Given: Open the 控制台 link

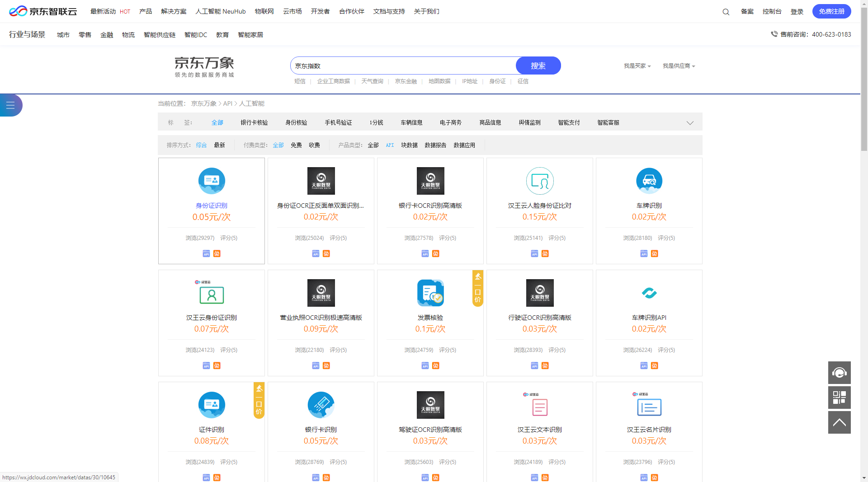Looking at the screenshot, I should 772,11.
